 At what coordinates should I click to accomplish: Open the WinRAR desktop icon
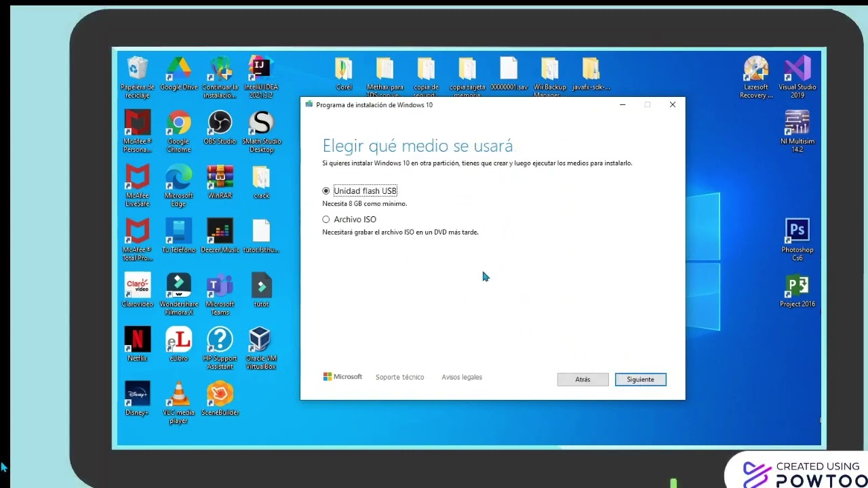point(220,177)
